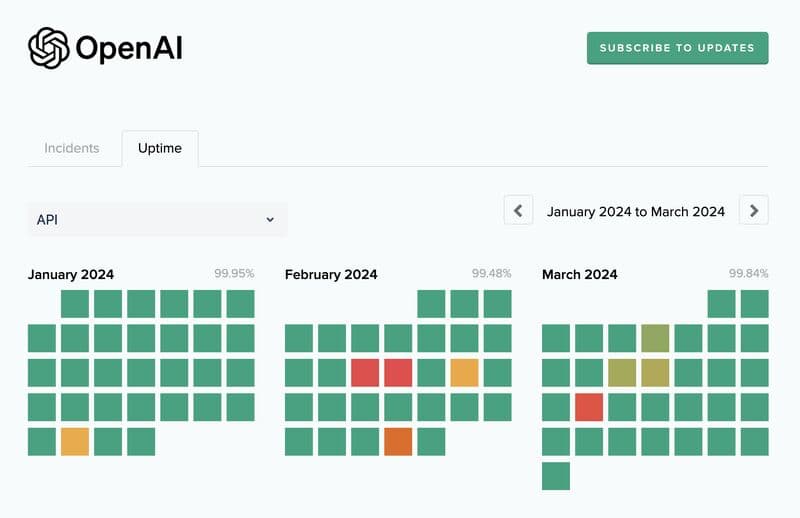Click March's 99.84% uptime value
Viewport: 800px width, 518px height.
(748, 274)
